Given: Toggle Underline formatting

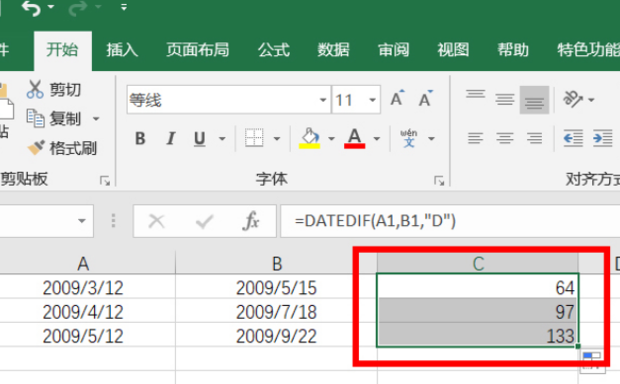Looking at the screenshot, I should (200, 139).
